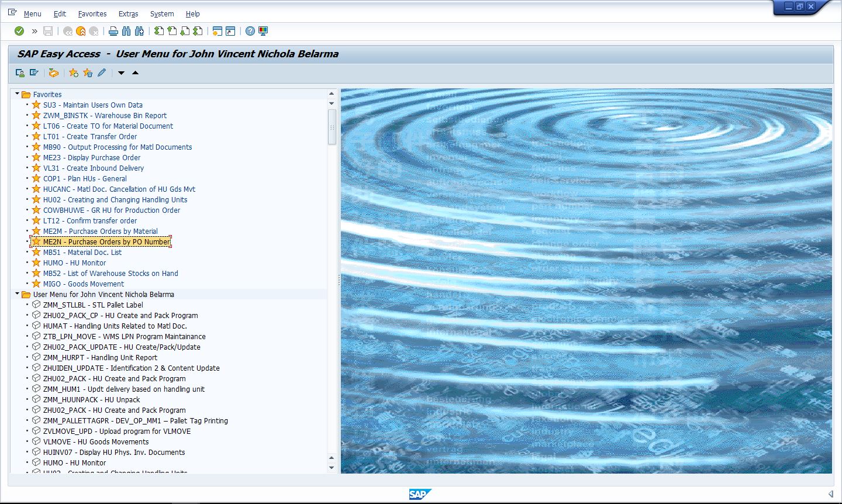Open the Edit menu
This screenshot has width=842, height=504.
pyautogui.click(x=60, y=13)
